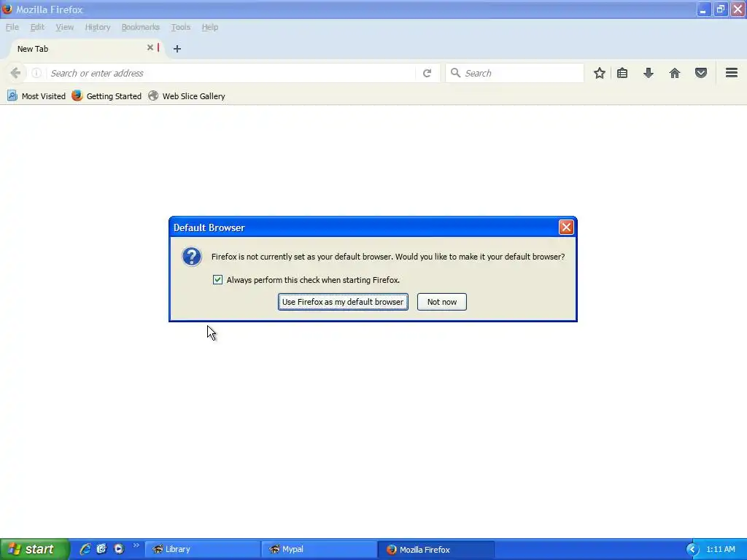The height and width of the screenshot is (560, 747).
Task: Open the Pocket list icon
Action: (x=701, y=73)
